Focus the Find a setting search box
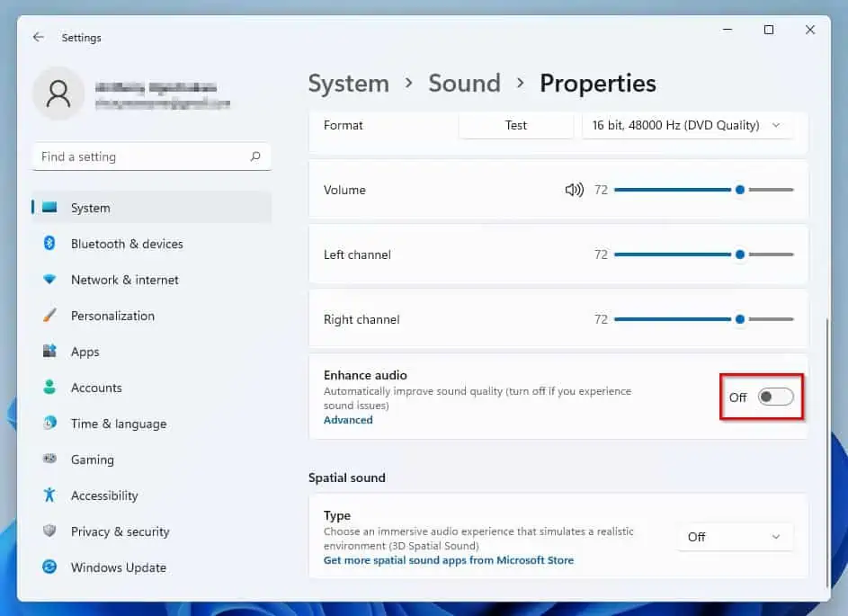This screenshot has width=848, height=616. point(151,156)
